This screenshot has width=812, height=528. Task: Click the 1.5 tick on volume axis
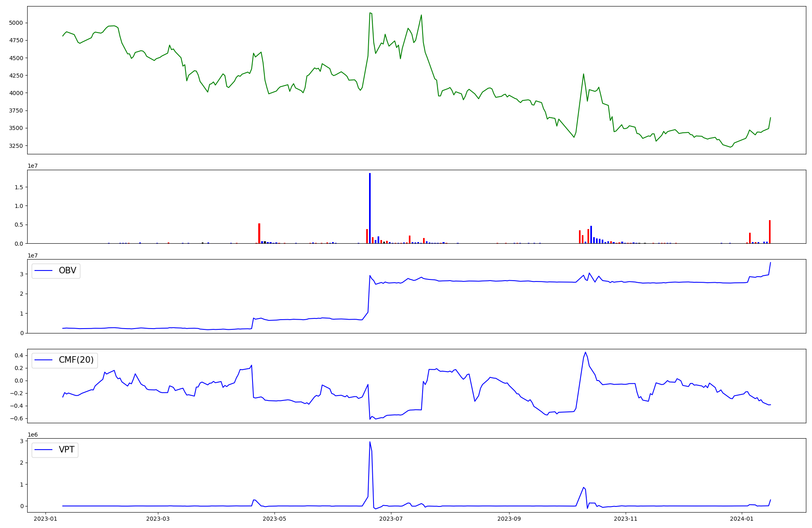pos(19,187)
